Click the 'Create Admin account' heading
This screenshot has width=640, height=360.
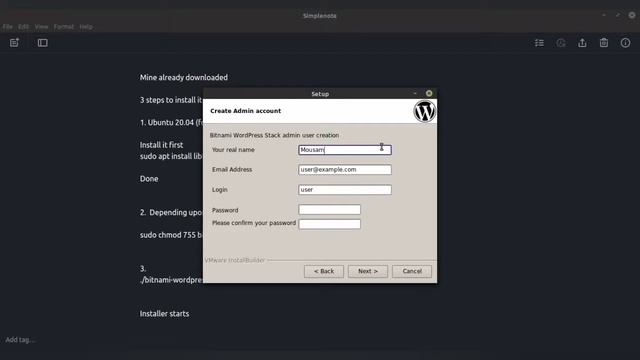[x=245, y=111]
